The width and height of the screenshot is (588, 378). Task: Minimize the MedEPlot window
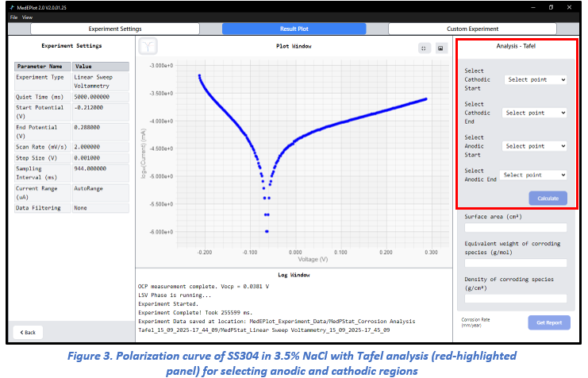coord(529,8)
